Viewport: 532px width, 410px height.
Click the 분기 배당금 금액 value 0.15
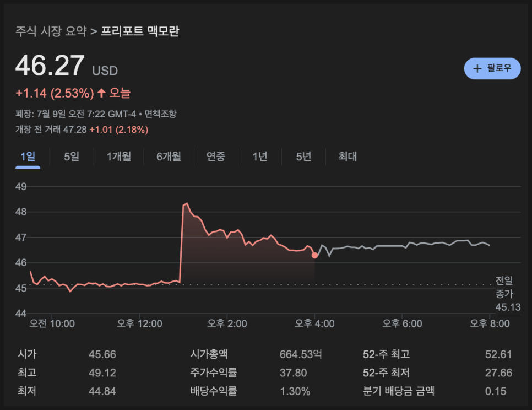495,391
